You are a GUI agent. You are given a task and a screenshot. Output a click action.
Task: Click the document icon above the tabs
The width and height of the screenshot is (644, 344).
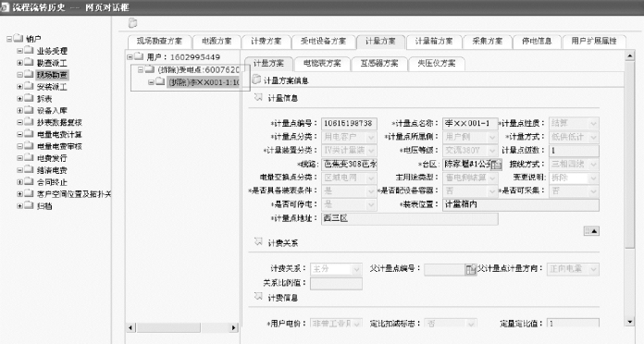pos(132,23)
